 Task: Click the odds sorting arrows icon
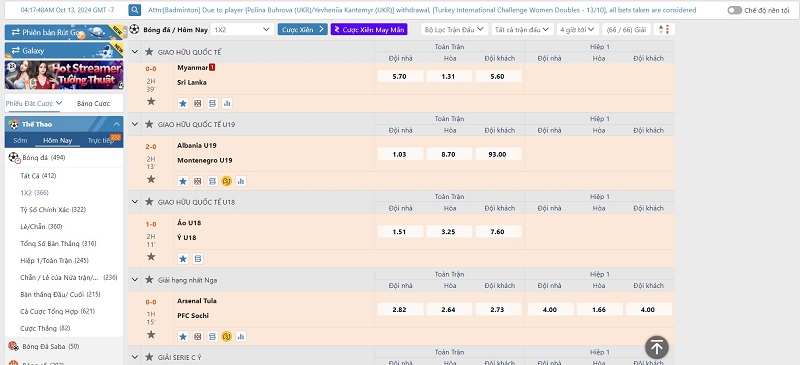coord(664,30)
